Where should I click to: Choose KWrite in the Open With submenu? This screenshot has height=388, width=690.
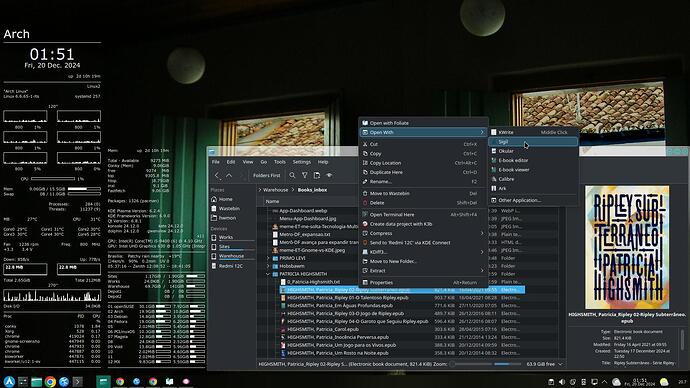click(x=533, y=132)
